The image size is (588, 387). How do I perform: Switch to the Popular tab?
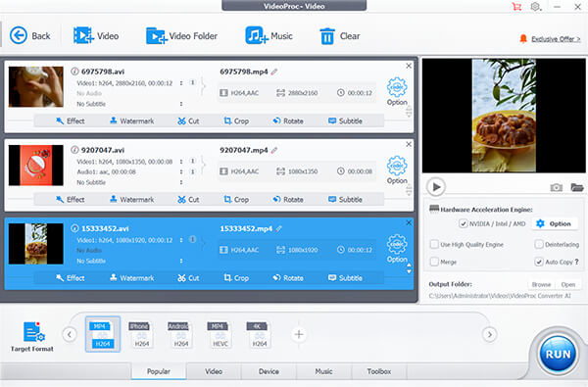(x=159, y=371)
